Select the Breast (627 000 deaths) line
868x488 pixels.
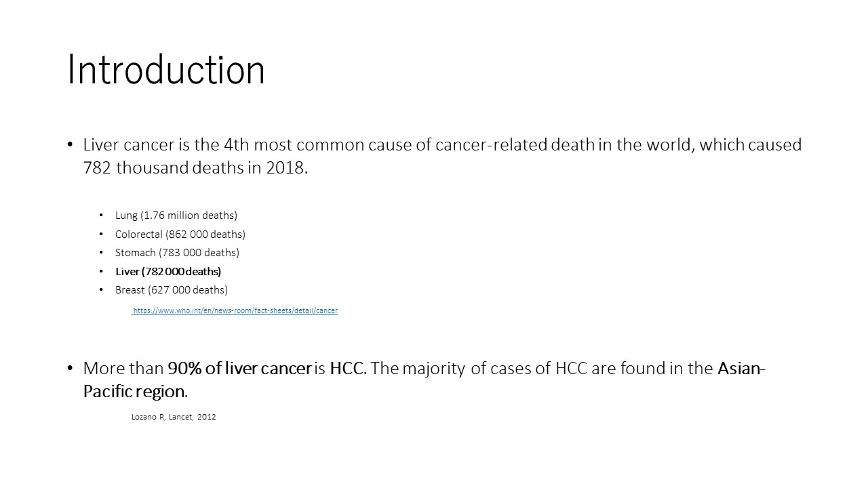tap(172, 290)
